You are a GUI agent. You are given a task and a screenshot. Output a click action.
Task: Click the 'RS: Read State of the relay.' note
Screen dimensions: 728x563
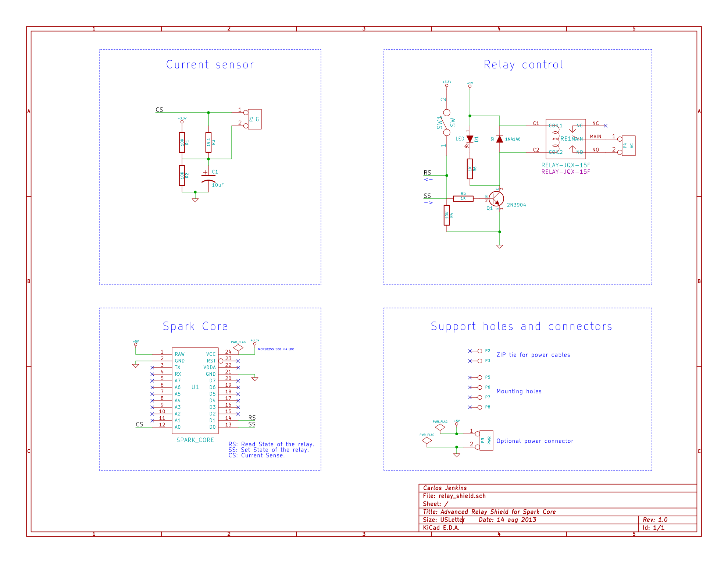[271, 444]
